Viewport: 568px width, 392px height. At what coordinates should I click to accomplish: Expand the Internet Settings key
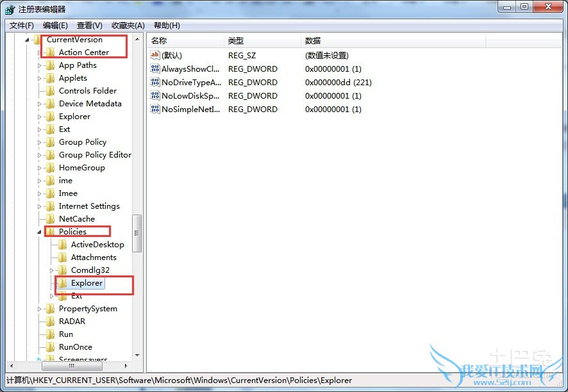[x=39, y=206]
